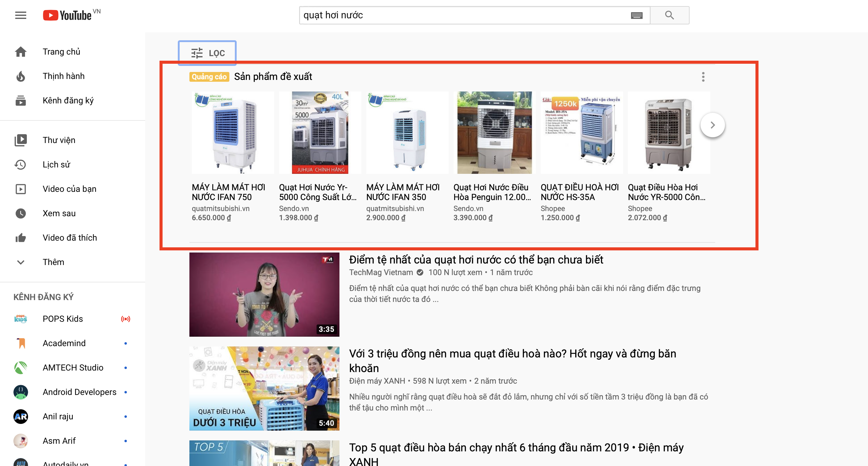Show more products with the carousel next arrow
Image resolution: width=868 pixels, height=466 pixels.
point(712,125)
